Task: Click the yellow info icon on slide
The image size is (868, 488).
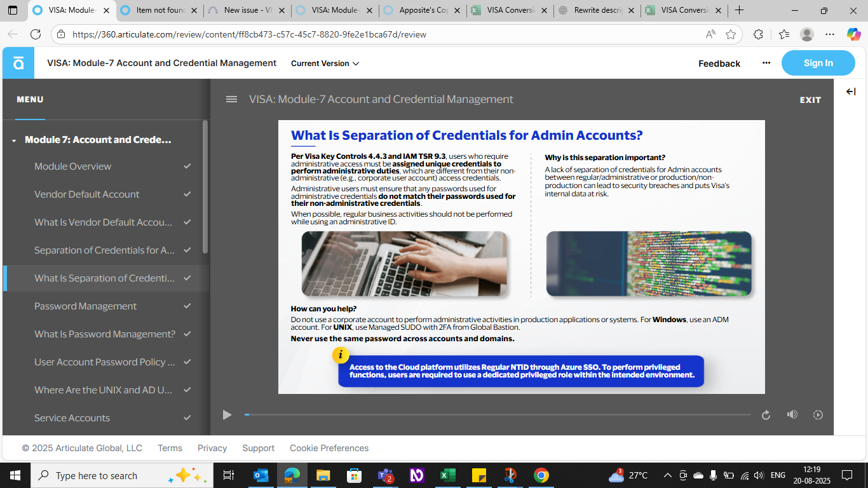Action: pos(341,355)
